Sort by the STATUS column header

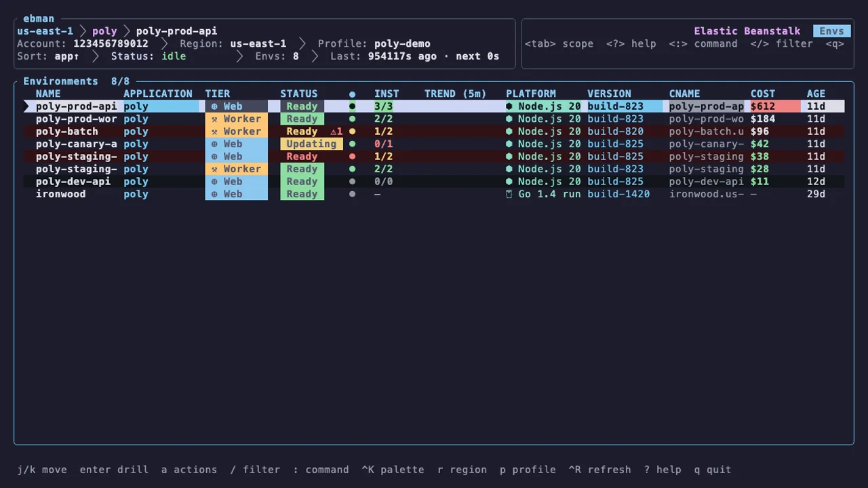click(299, 94)
